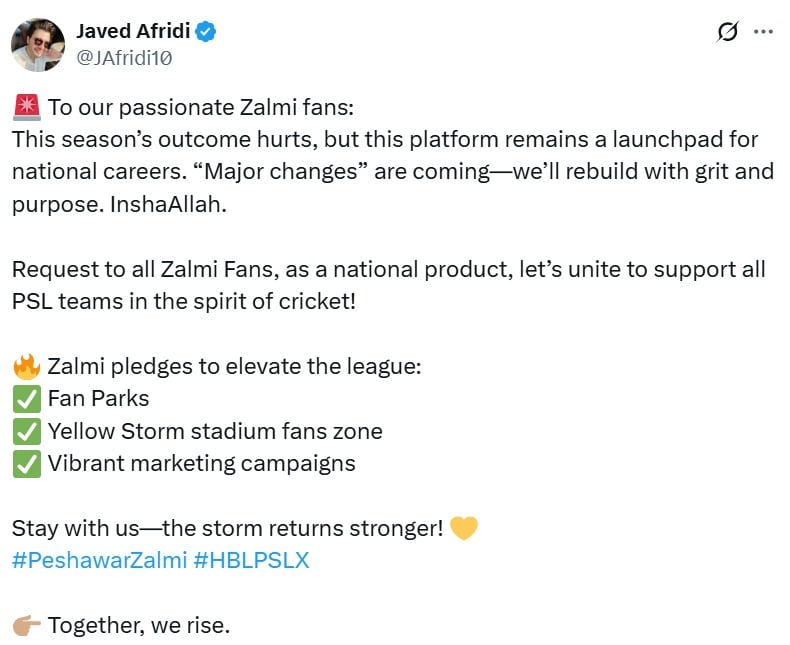
Task: Open the #HBLPSLX hashtag
Action: (251, 560)
